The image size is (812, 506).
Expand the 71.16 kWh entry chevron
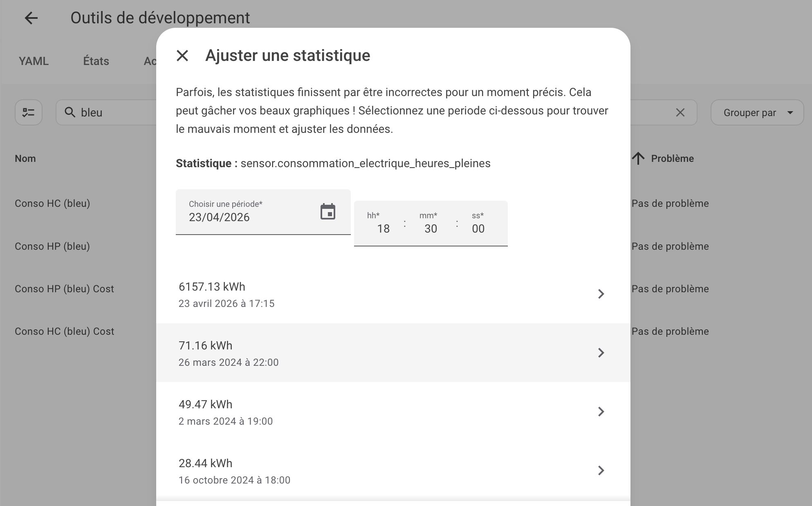(x=601, y=353)
